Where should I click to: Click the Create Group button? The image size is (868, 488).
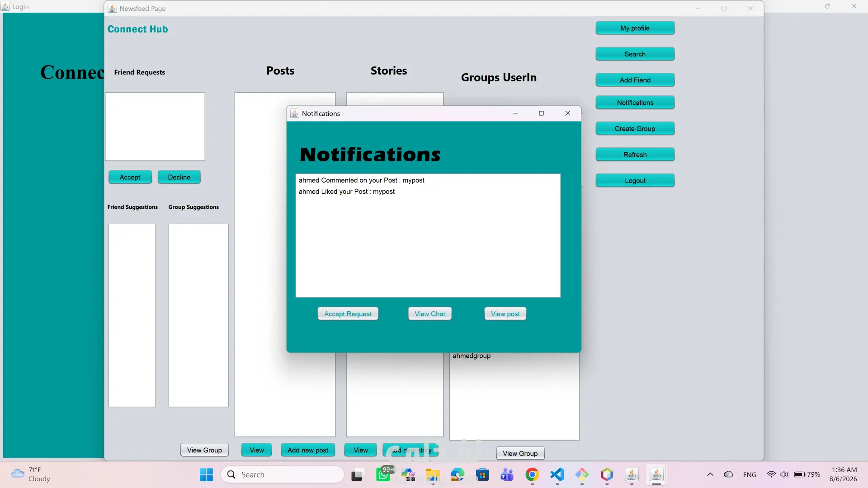[635, 129]
